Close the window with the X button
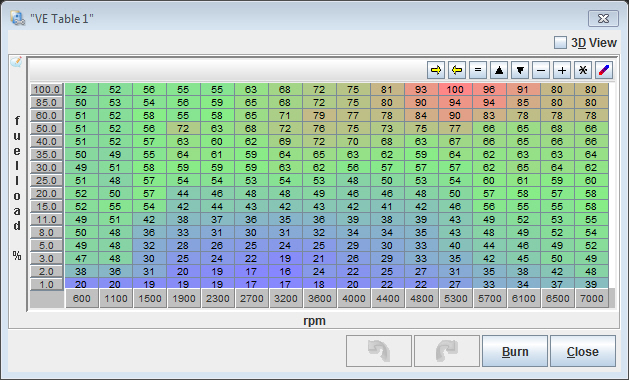 coord(603,18)
